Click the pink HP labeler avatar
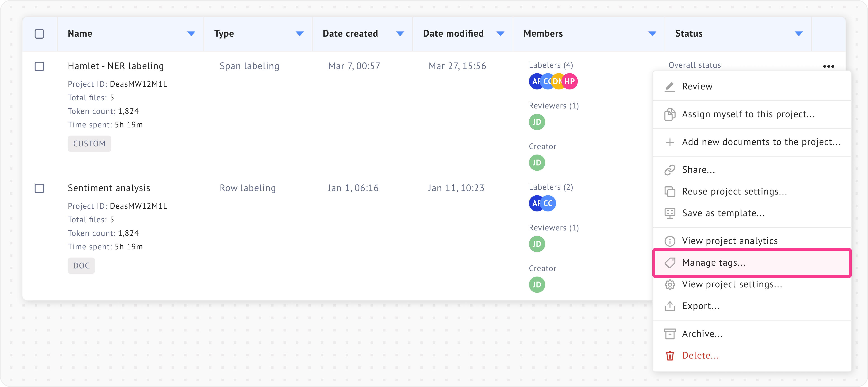 point(570,82)
